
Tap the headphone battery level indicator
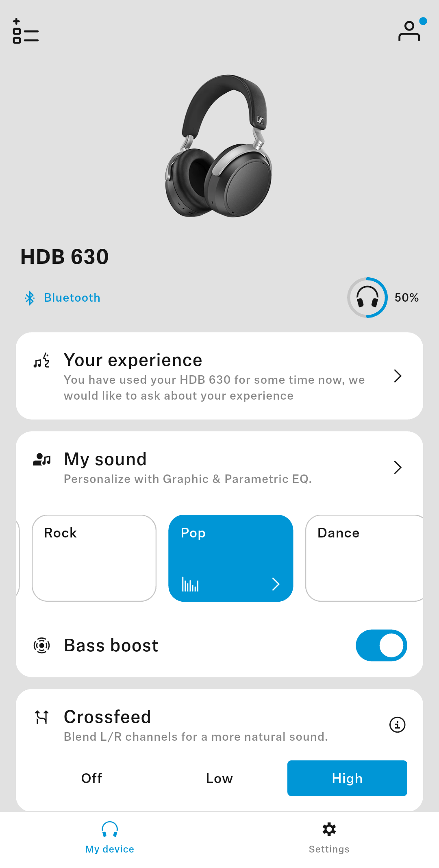pos(367,298)
